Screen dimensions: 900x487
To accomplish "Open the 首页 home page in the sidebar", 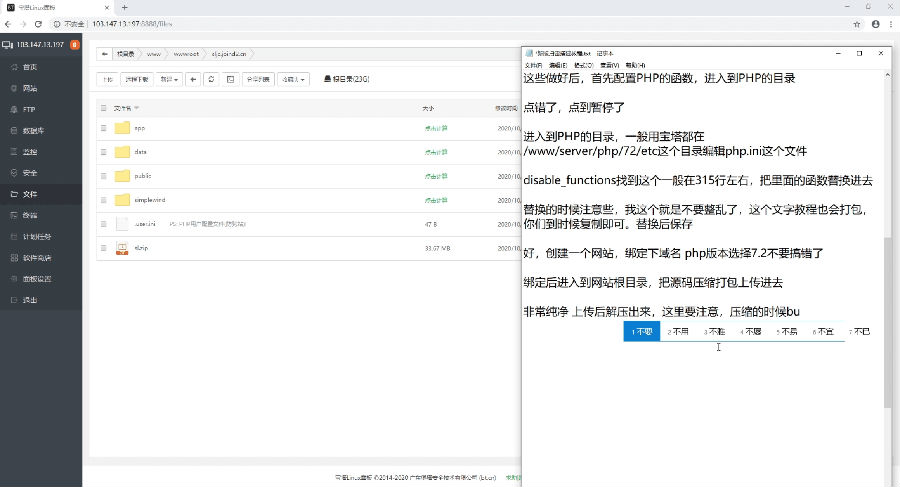I will 30,67.
